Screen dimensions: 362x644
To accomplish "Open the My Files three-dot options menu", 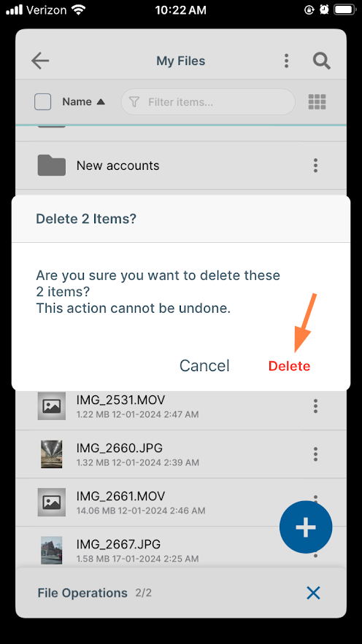I will 286,61.
